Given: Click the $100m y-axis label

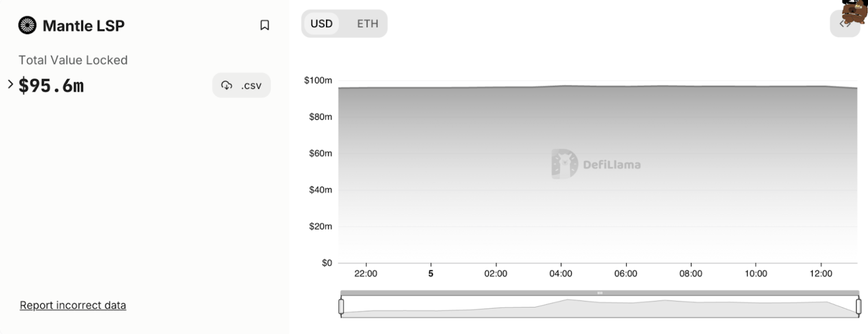Looking at the screenshot, I should pos(318,81).
